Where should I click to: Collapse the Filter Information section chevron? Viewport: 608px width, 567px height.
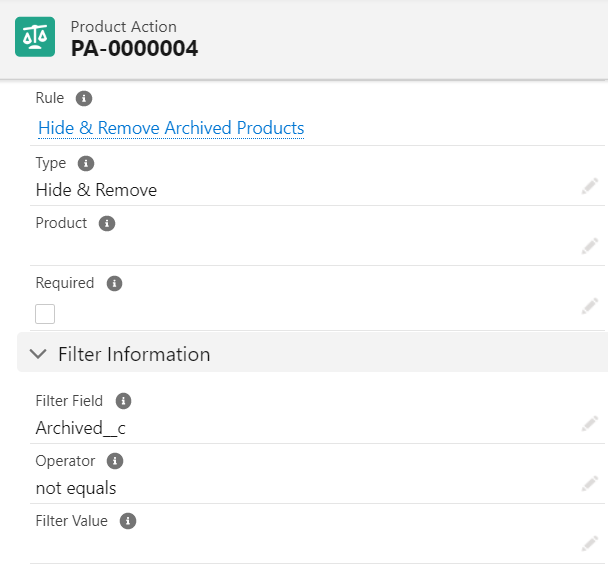[38, 354]
